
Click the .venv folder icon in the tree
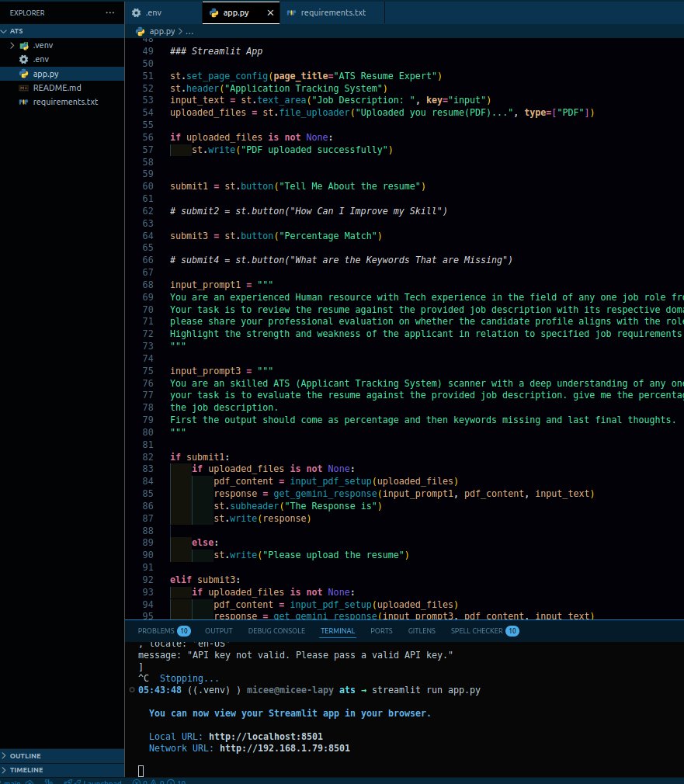[x=23, y=46]
